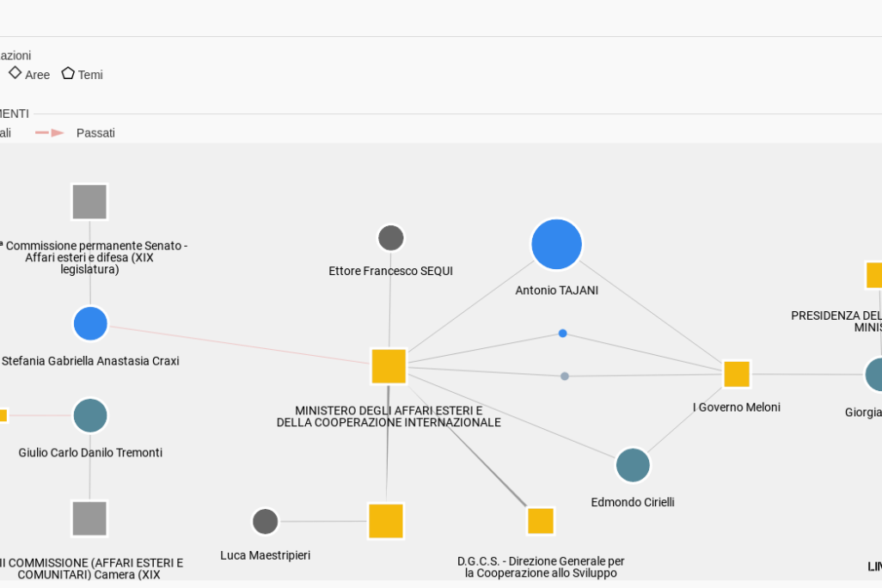
Task: Click the Giulio Carlo Danilo Tremonti teal node
Action: tap(90, 415)
